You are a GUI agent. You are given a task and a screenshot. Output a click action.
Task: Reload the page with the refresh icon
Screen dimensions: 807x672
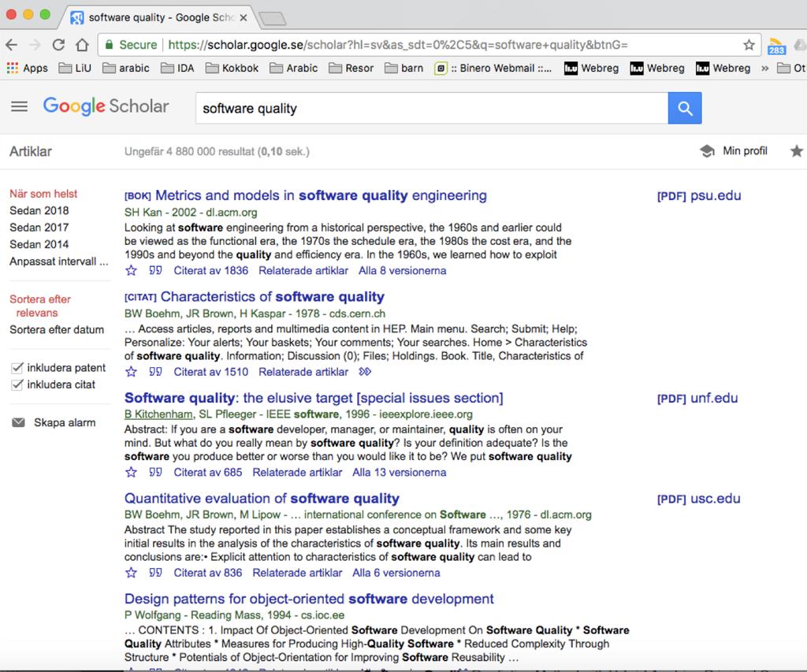coord(58,45)
